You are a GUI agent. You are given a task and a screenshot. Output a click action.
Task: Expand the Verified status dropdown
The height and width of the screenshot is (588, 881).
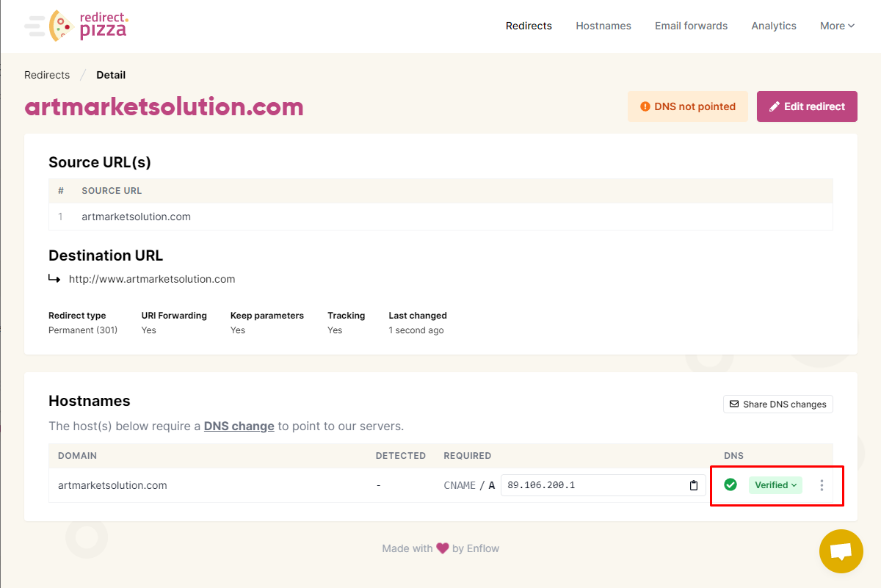(x=775, y=485)
